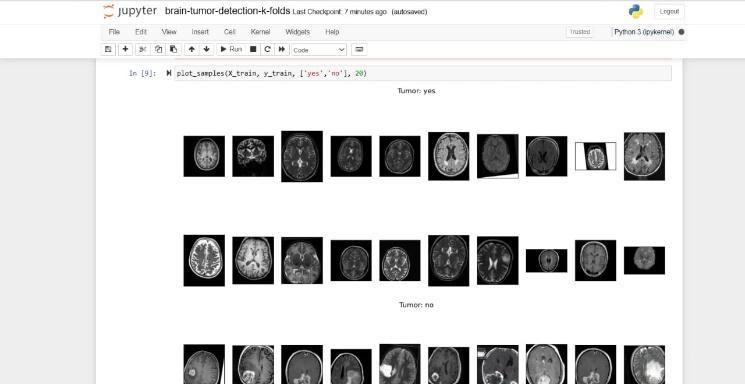Image resolution: width=745 pixels, height=384 pixels.
Task: Click into the plot_samples code cell
Action: [x=422, y=73]
